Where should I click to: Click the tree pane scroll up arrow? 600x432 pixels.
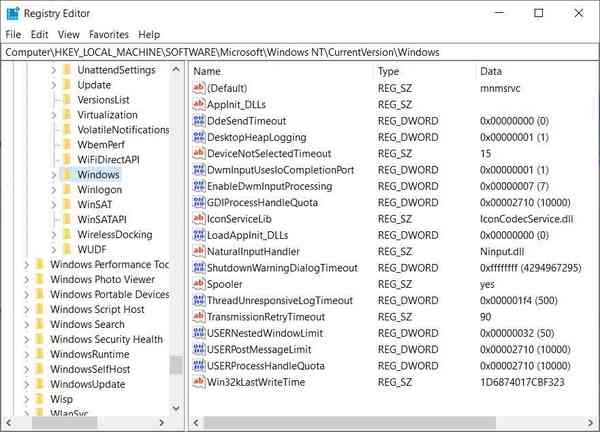coord(176,69)
